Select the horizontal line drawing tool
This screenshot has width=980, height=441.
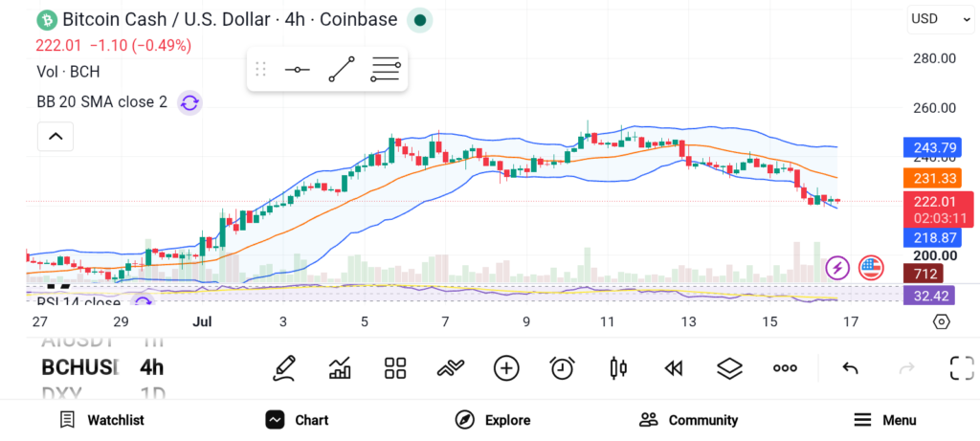pos(298,69)
